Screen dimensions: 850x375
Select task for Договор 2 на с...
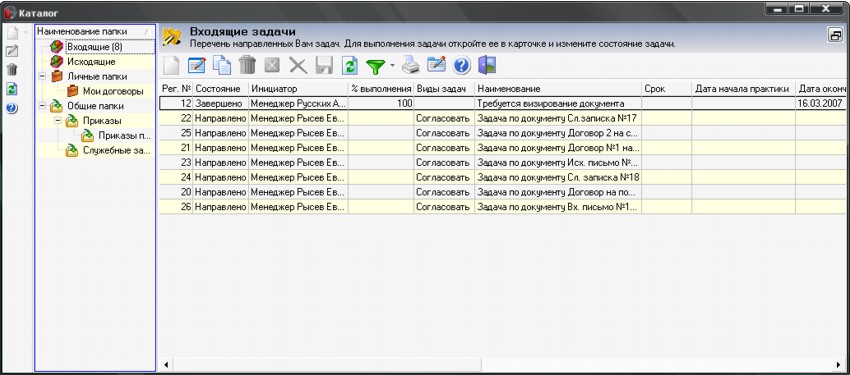pyautogui.click(x=503, y=133)
